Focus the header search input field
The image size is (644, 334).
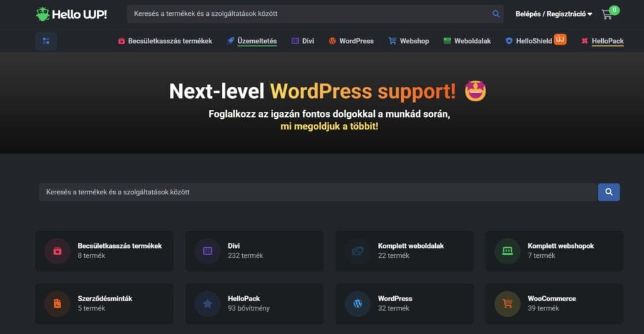[309, 14]
